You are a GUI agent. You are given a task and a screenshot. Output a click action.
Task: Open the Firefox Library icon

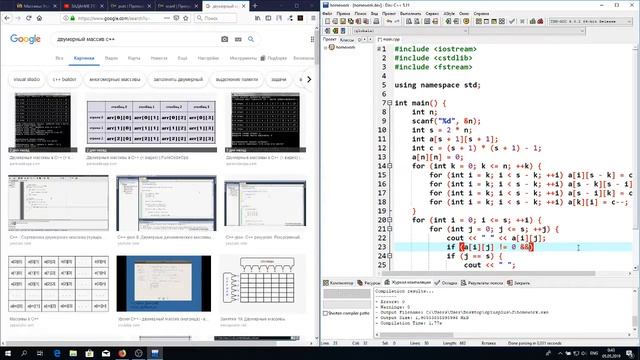[258, 18]
